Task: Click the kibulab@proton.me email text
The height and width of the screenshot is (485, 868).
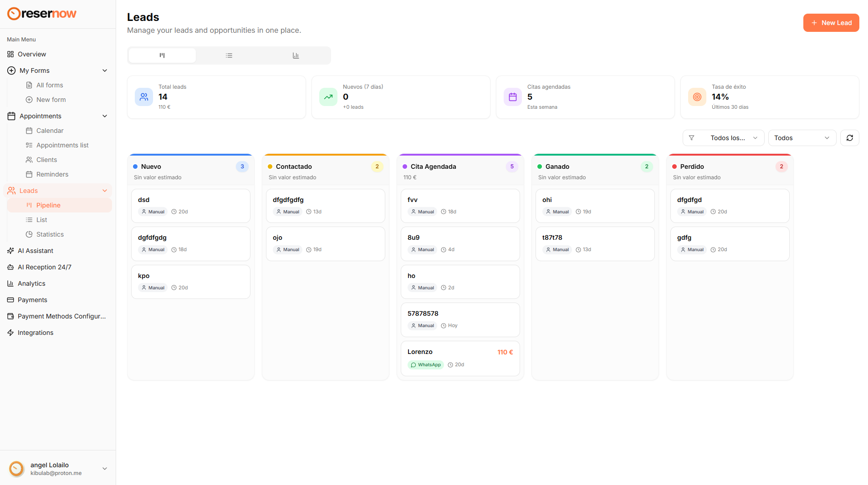Action: coord(56,473)
